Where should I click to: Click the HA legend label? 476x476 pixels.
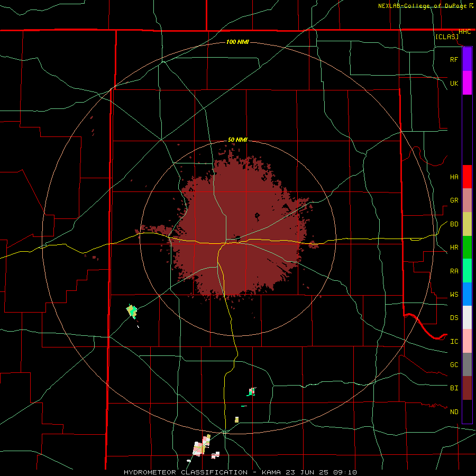tap(454, 177)
